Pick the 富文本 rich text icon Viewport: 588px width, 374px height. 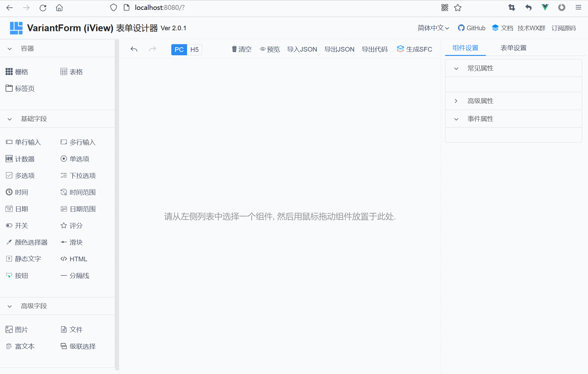tap(9, 346)
